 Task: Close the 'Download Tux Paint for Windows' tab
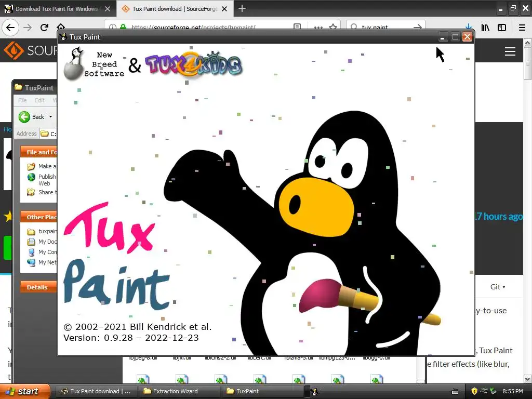(108, 9)
